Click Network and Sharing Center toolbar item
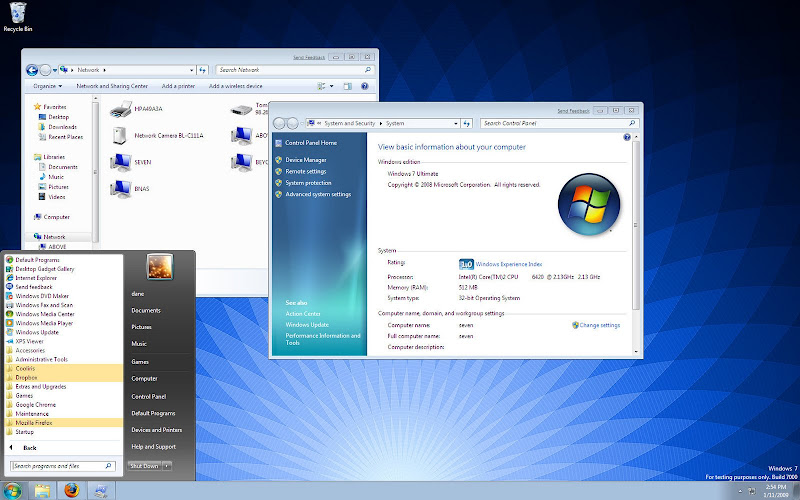This screenshot has height=500, width=800. [112, 86]
